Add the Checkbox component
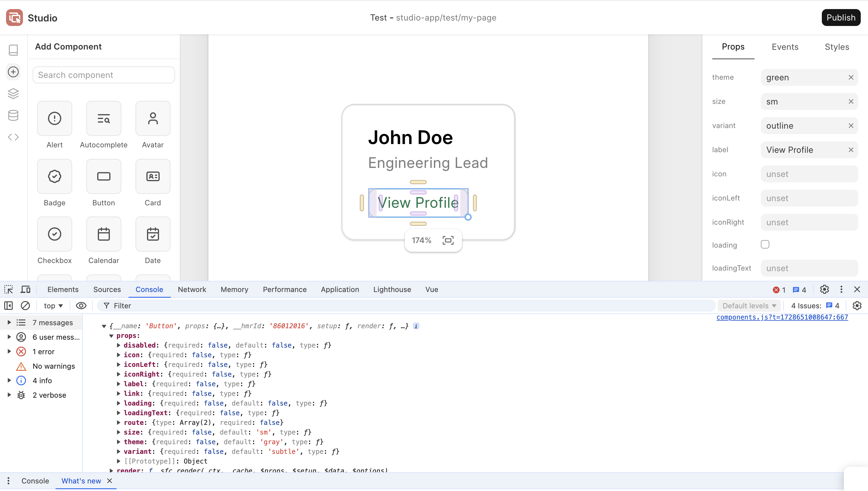 pos(55,234)
